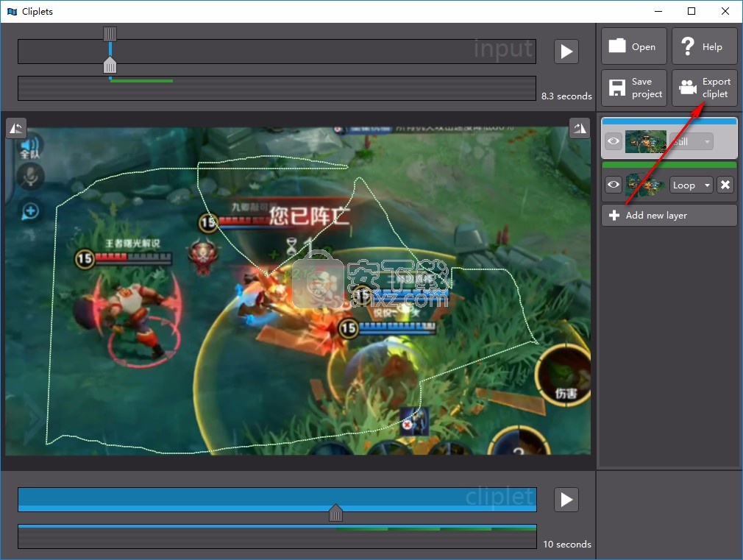Play the input video
The image size is (743, 560).
(566, 52)
